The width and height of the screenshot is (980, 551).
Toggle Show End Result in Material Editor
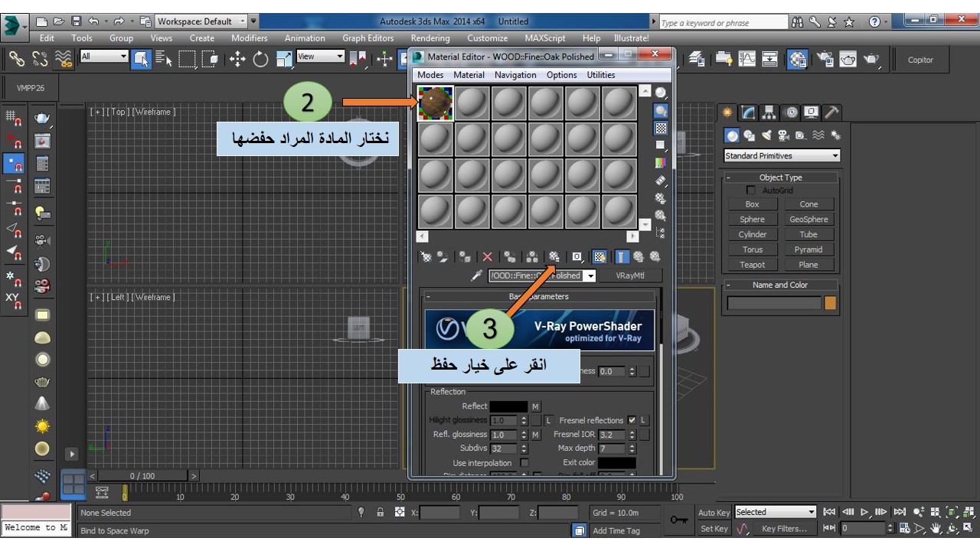622,257
